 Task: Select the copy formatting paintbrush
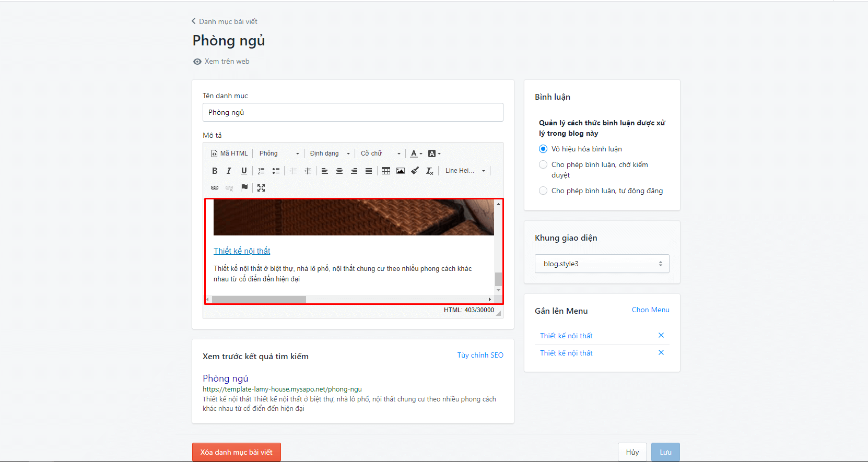415,171
